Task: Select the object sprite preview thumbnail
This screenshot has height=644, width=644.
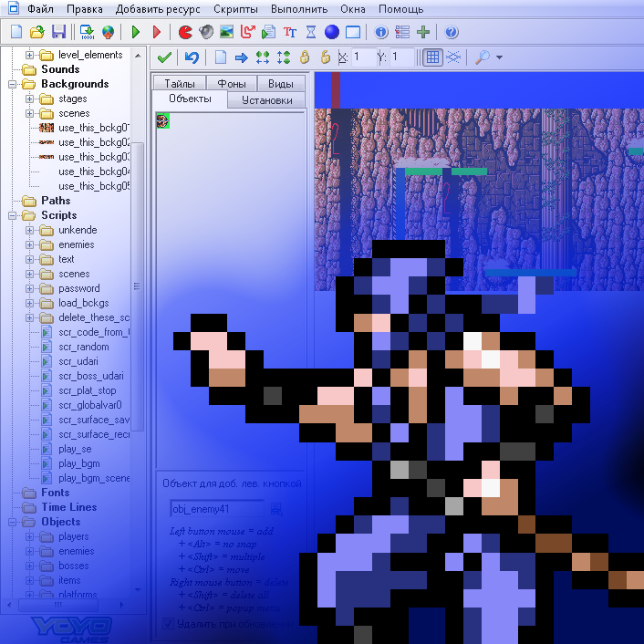Action: coord(163,120)
